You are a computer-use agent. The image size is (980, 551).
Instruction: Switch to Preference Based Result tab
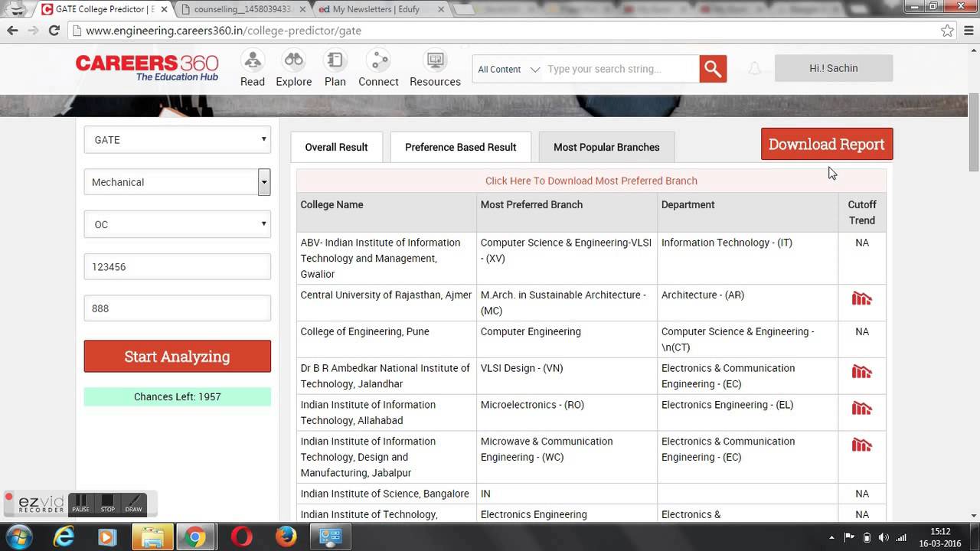pyautogui.click(x=460, y=147)
